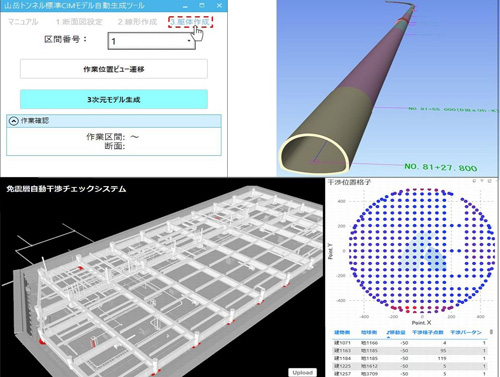Screen dimensions: 500x377
Task: Click the 作業位置ビュー遷移 button
Action: pos(114,69)
